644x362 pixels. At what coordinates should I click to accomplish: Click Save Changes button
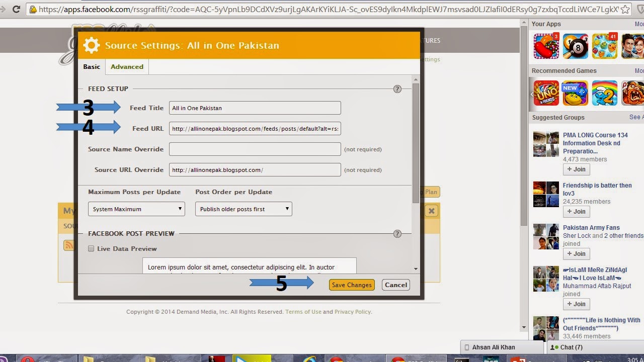point(352,285)
